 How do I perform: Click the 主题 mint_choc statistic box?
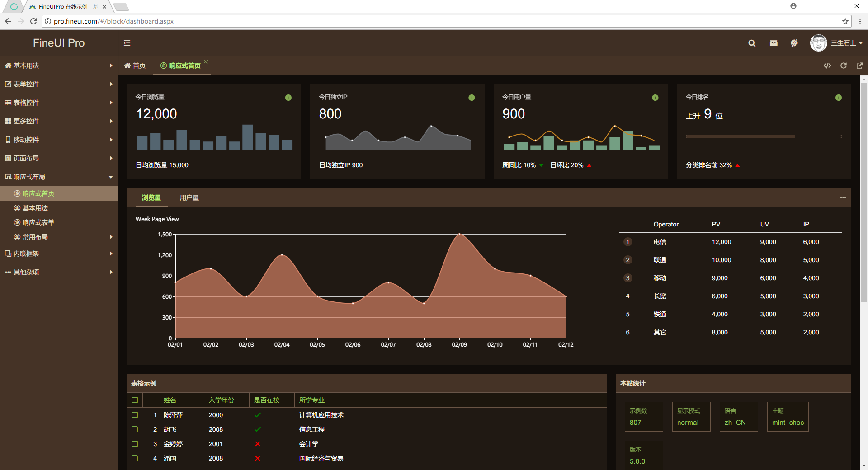pyautogui.click(x=788, y=417)
